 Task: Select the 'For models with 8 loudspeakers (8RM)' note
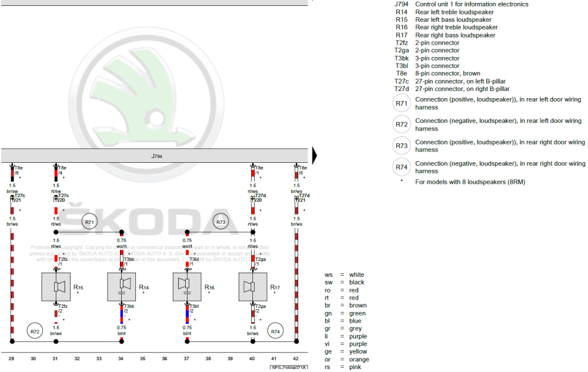coord(470,182)
